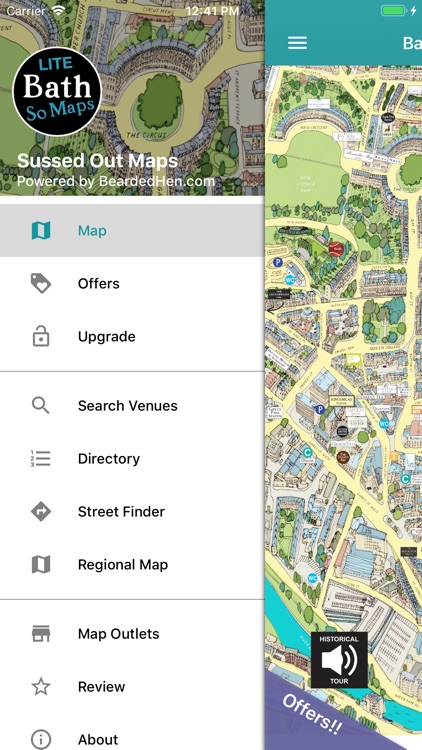
Task: Tap the Wi-Fi status icon
Action: pyautogui.click(x=59, y=11)
